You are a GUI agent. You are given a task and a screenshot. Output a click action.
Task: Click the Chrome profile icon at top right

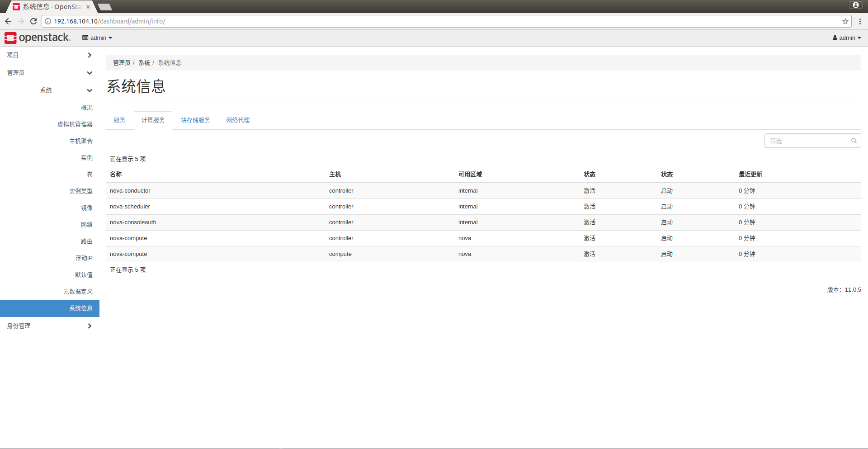click(855, 5)
